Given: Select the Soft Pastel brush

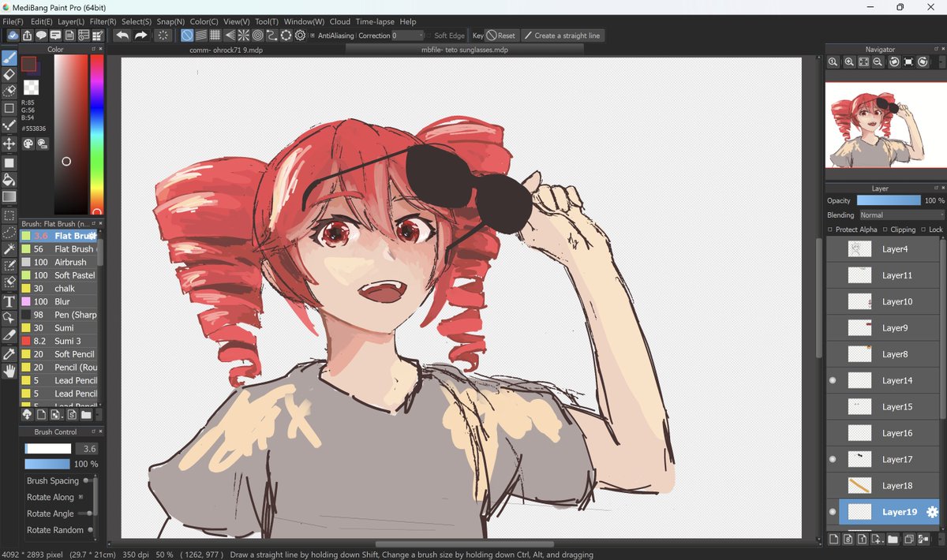Looking at the screenshot, I should (x=59, y=275).
